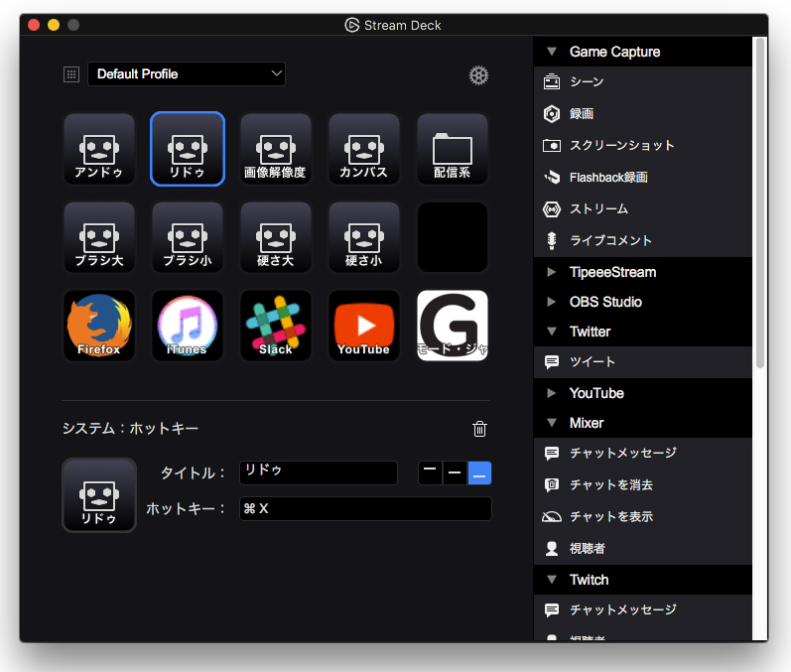This screenshot has height=672, width=791.
Task: Choose the チャットを表示 action
Action: 642,516
